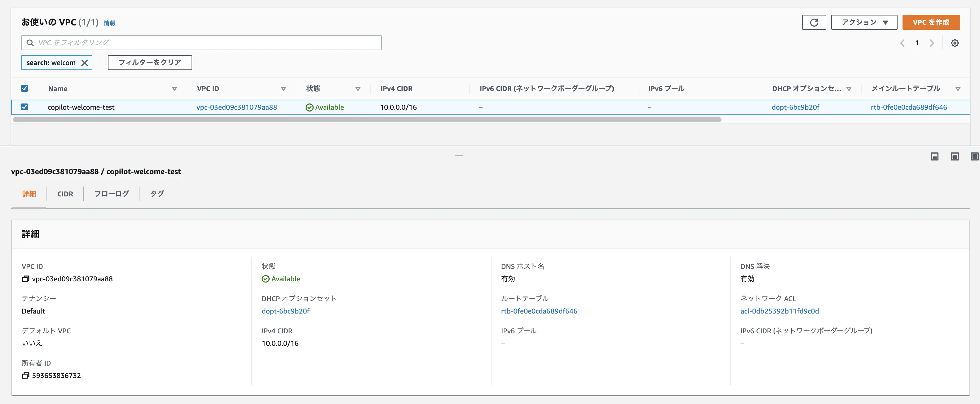The width and height of the screenshot is (980, 404).
Task: Toggle the select-all VPCs checkbox
Action: (24, 88)
